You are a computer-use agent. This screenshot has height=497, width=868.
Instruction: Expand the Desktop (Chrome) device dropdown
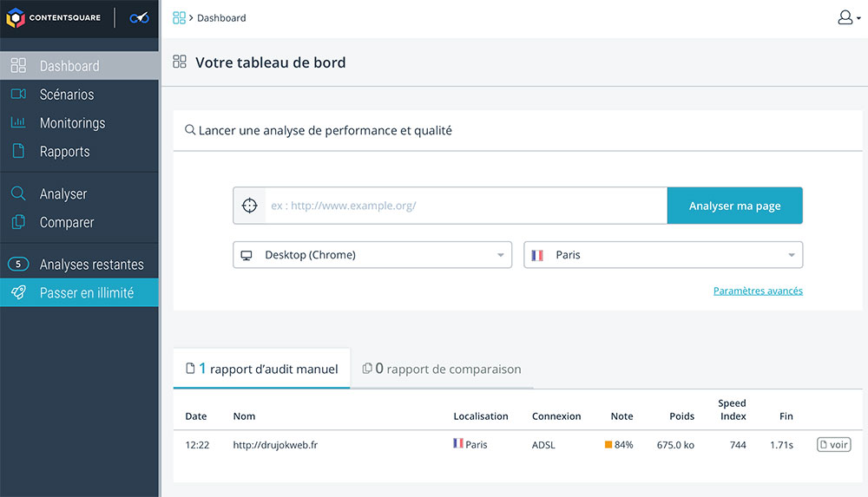(372, 255)
